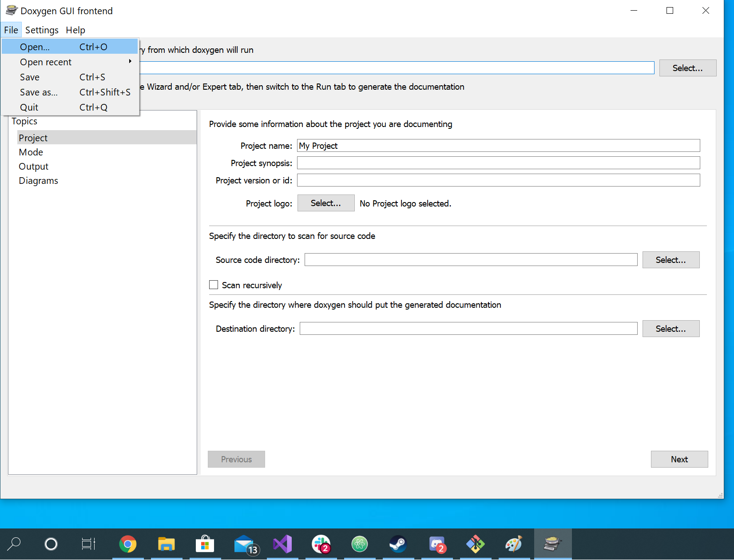Choose Quit from the File menu
This screenshot has height=560, width=734.
click(x=70, y=107)
